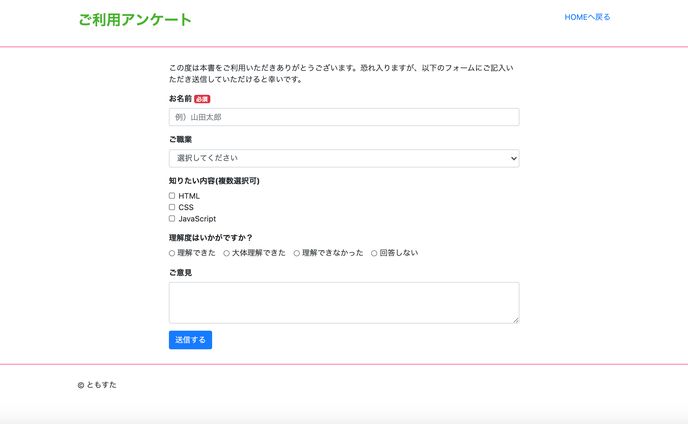Click inside the ご意見 textarea
Viewport: 688px width, 424px height.
[x=344, y=303]
